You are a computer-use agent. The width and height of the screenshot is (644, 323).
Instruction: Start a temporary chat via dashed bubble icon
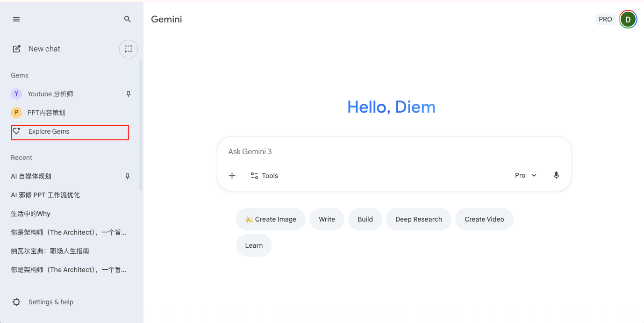click(x=129, y=49)
